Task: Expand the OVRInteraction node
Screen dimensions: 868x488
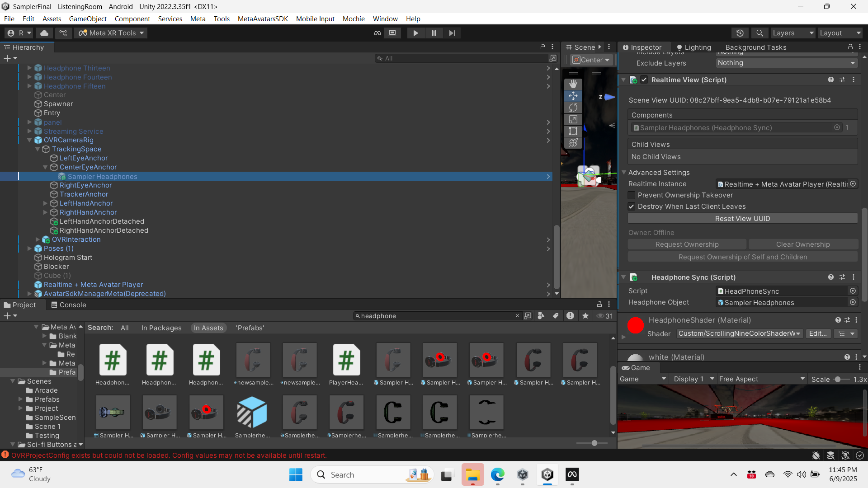Action: tap(38, 239)
